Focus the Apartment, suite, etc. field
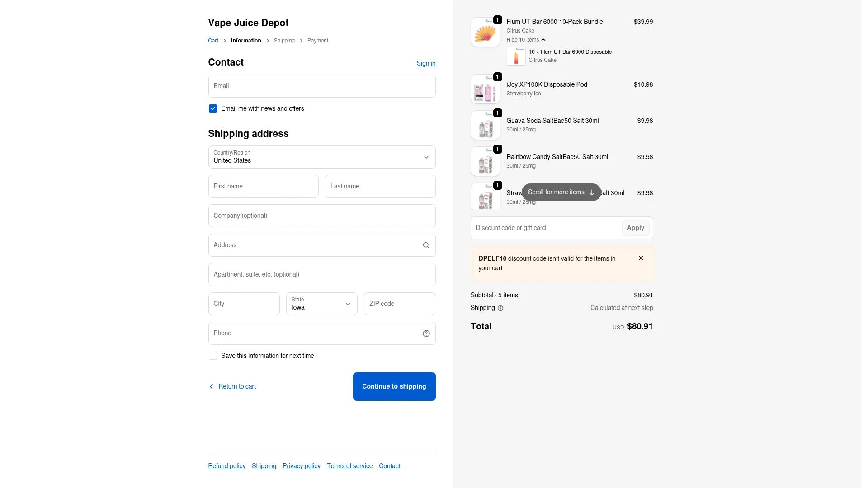 (321, 274)
